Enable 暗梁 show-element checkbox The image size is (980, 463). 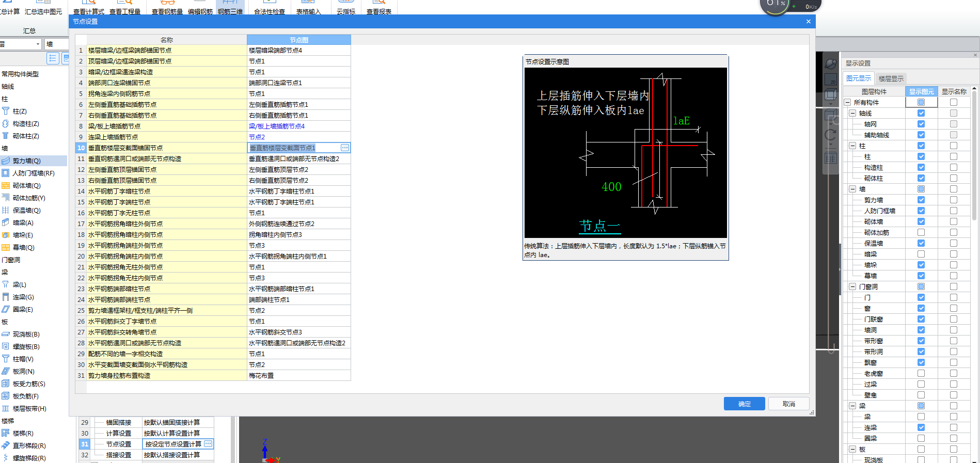(921, 254)
